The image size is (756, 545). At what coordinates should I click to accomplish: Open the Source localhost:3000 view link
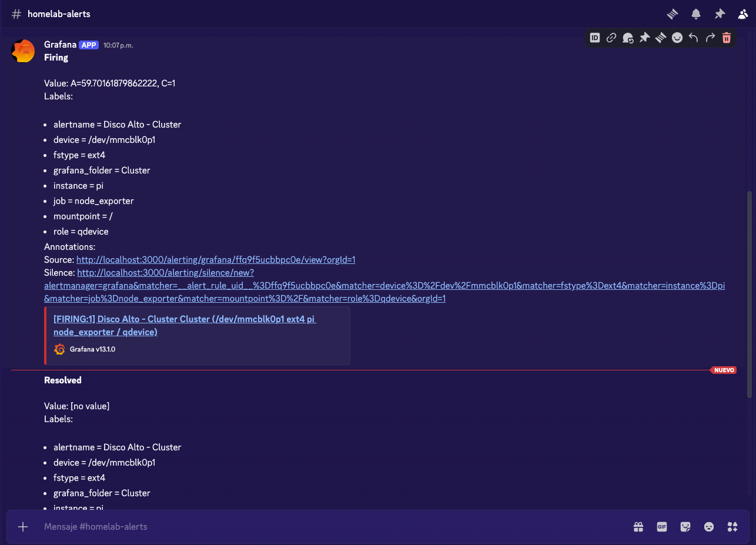[x=216, y=260]
